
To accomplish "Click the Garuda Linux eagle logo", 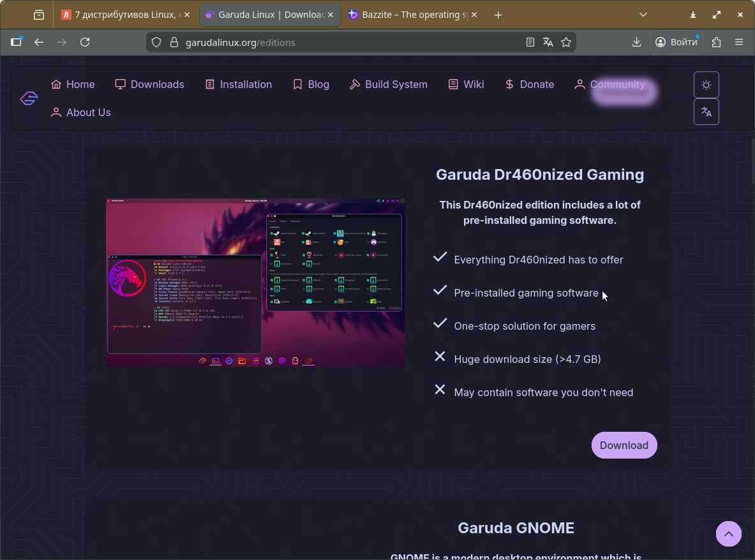I will pos(29,98).
